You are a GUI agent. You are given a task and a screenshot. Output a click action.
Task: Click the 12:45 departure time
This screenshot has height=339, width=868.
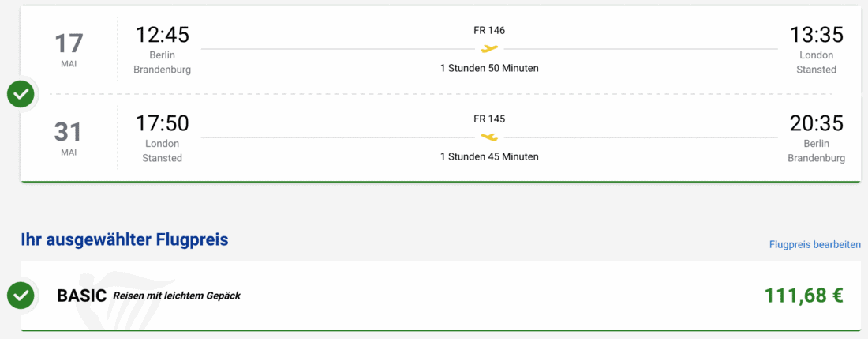tap(162, 36)
